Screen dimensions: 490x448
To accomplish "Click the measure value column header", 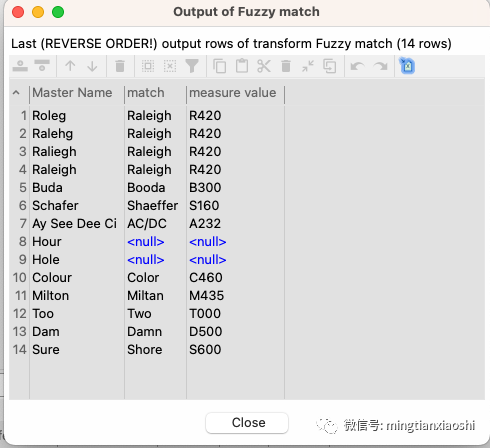I will [233, 93].
